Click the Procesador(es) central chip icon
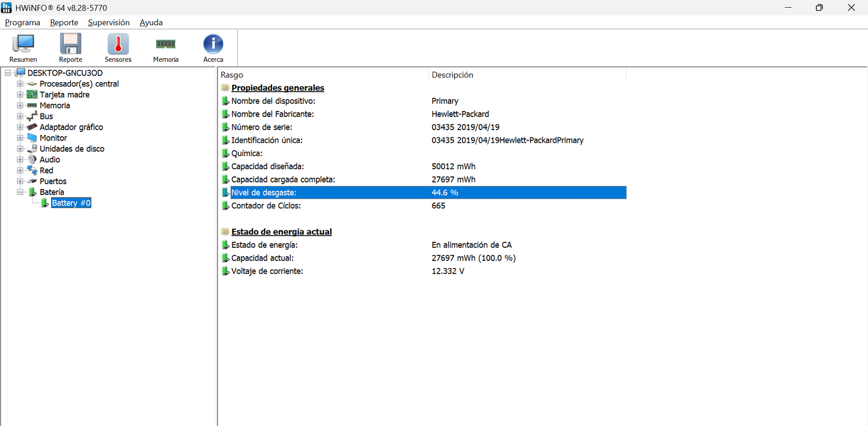This screenshot has width=868, height=426. tap(32, 84)
